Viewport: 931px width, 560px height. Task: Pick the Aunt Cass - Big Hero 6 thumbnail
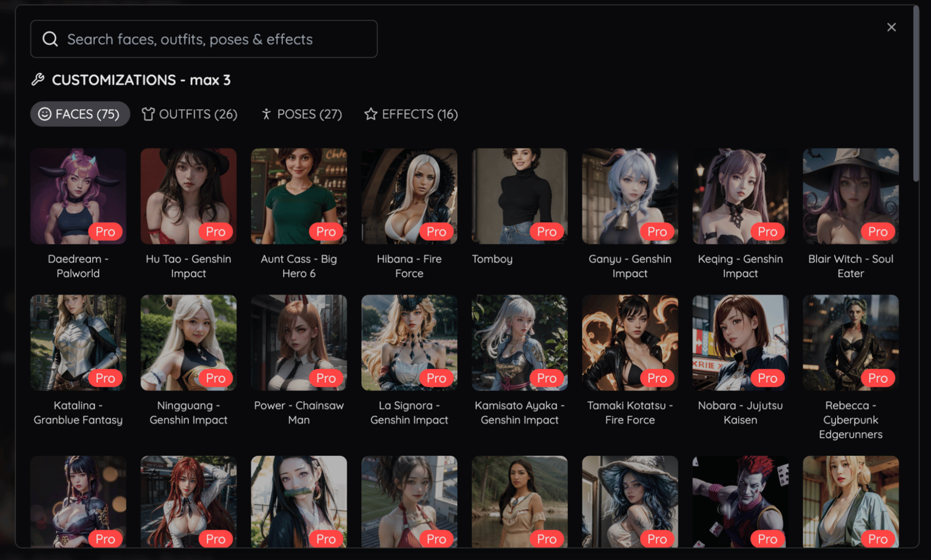click(x=299, y=196)
